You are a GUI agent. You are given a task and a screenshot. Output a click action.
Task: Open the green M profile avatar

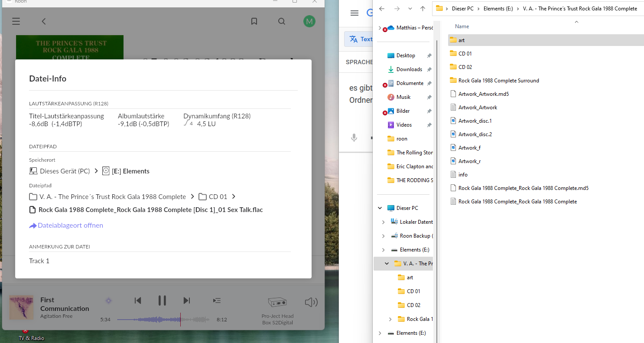tap(309, 21)
